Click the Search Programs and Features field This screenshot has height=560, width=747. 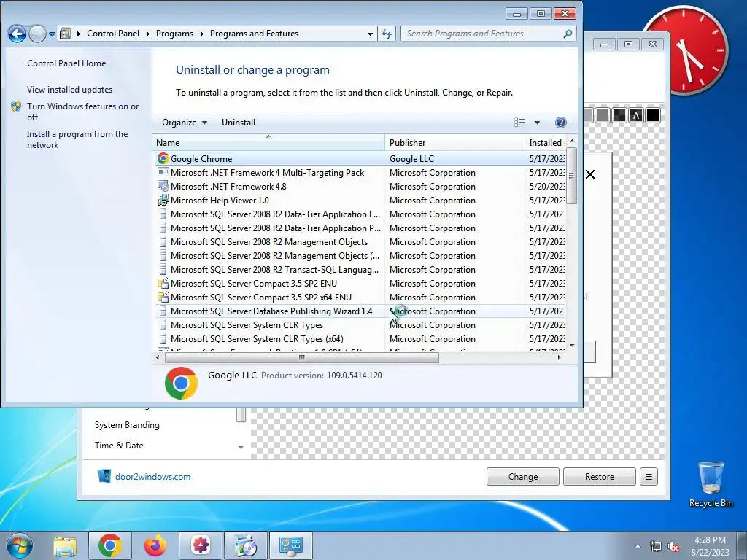pyautogui.click(x=488, y=34)
